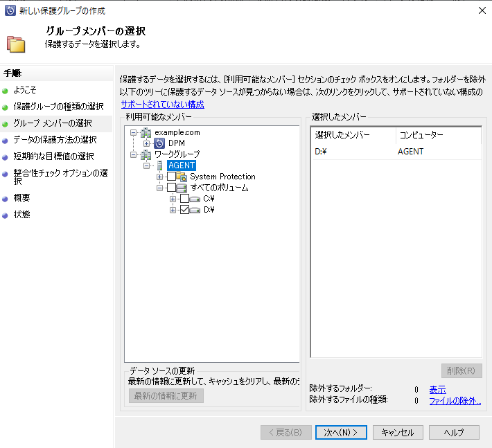
Task: Click the すべてのボリューム disks icon
Action: pyautogui.click(x=182, y=188)
